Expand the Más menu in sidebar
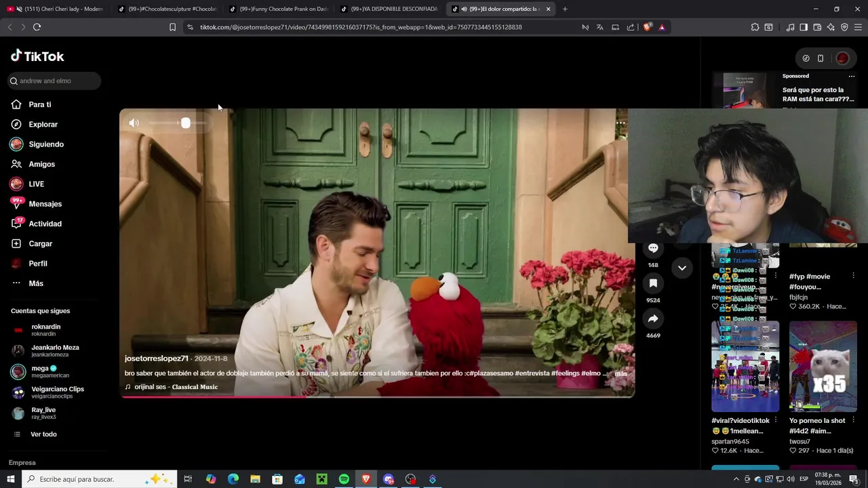 click(x=36, y=283)
